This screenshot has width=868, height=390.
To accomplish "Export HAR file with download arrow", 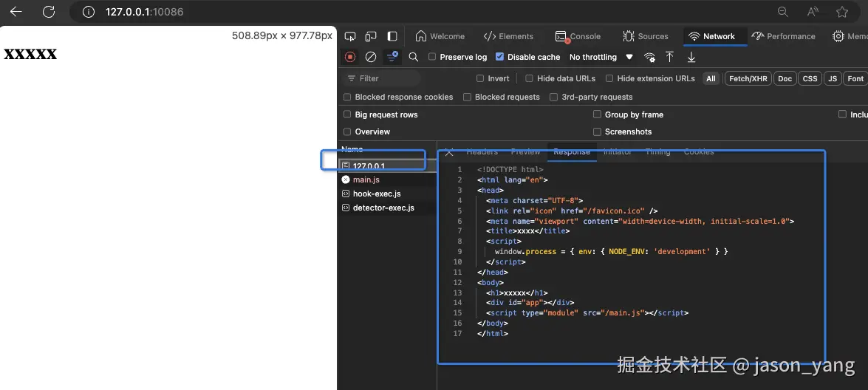I will coord(691,57).
